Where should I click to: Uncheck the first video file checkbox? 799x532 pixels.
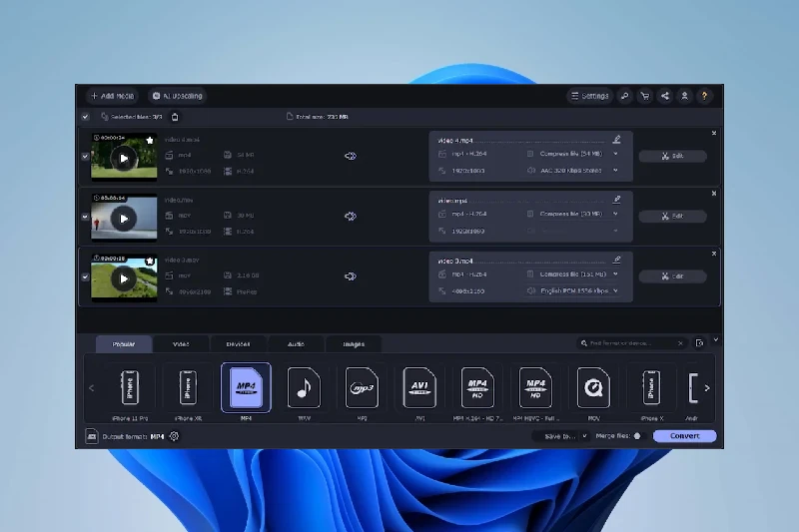[85, 157]
